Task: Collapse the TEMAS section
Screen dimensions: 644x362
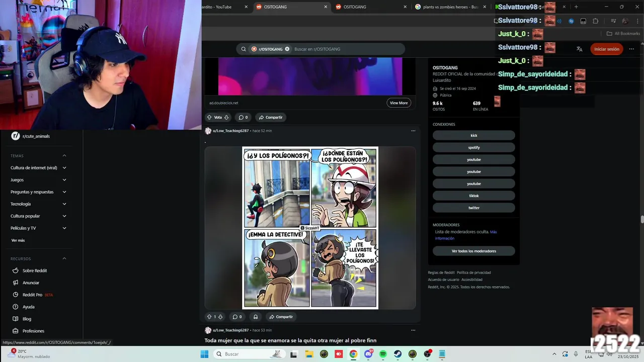Action: 39,155
